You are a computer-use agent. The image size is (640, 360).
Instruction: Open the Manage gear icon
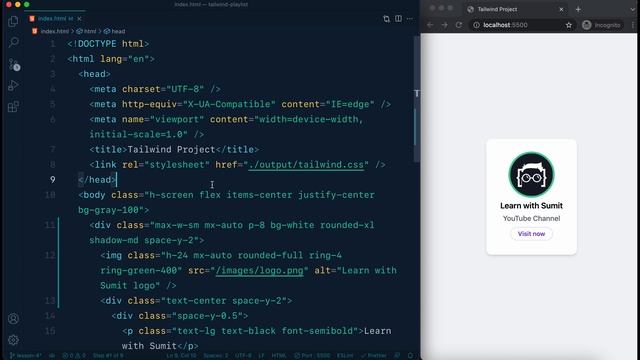[13, 340]
